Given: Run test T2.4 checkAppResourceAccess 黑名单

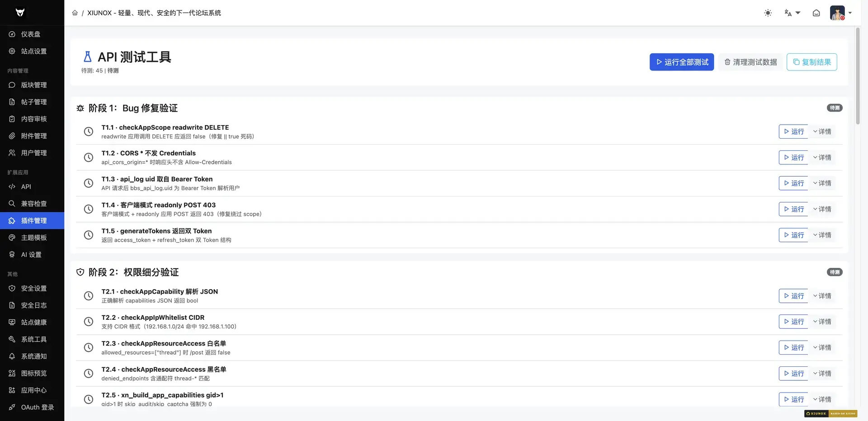Looking at the screenshot, I should coord(793,374).
